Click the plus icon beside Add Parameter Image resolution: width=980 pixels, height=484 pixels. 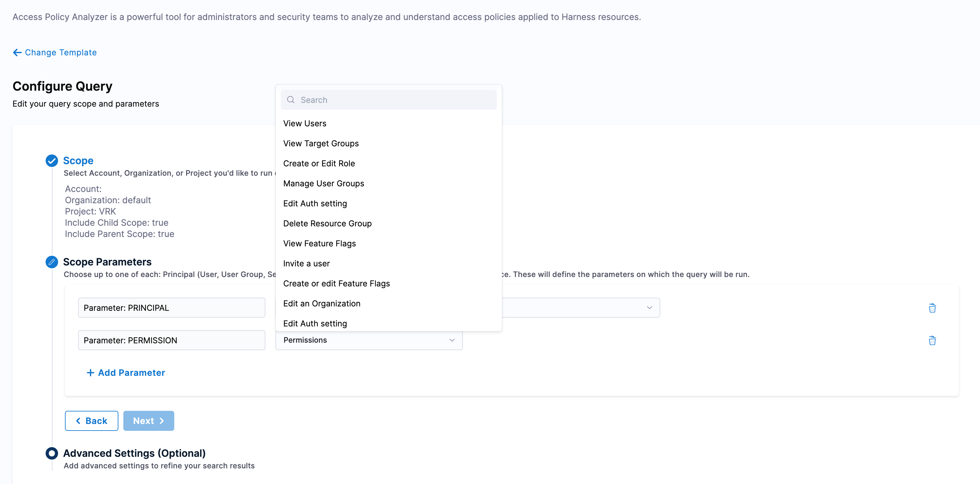(x=90, y=373)
